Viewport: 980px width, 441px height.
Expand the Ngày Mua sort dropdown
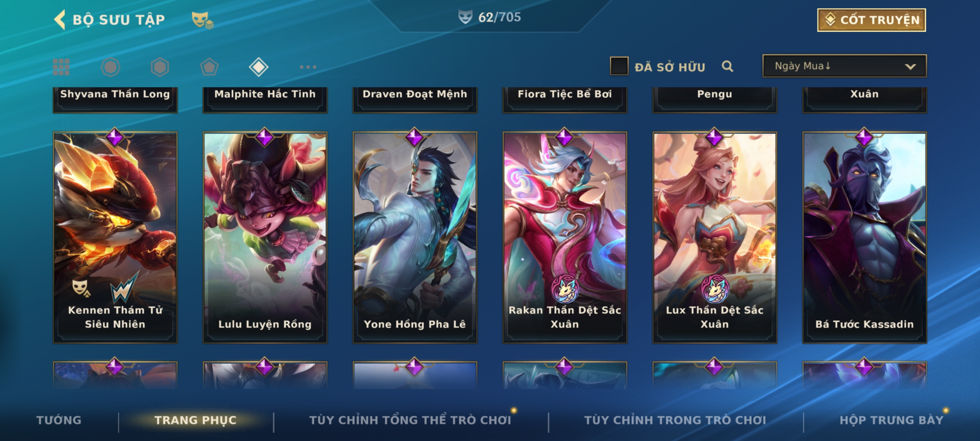point(844,66)
